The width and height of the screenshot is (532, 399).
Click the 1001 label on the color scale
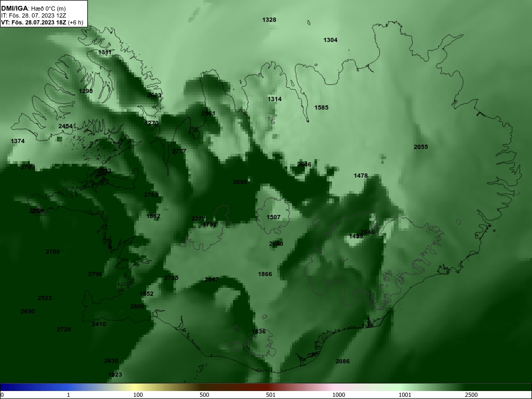tap(405, 395)
